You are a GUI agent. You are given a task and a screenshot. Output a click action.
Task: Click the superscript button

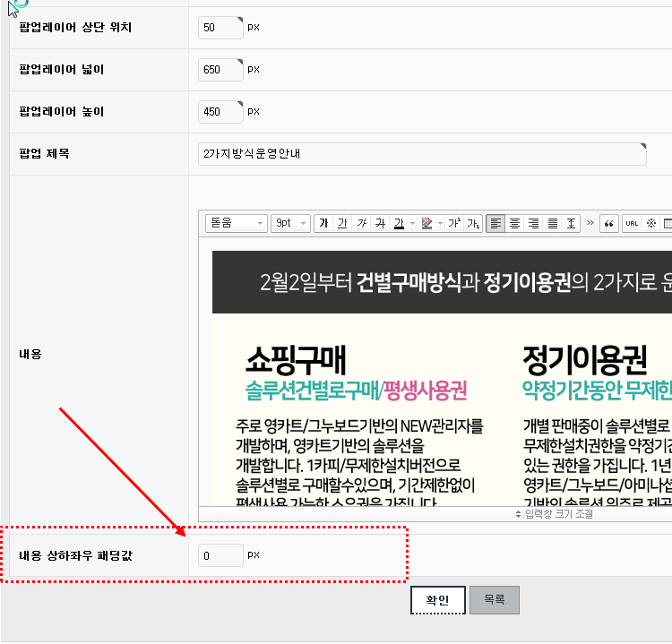pyautogui.click(x=454, y=223)
